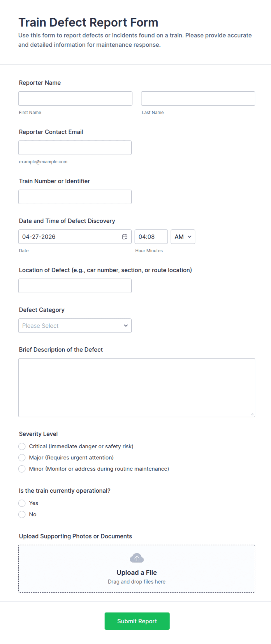Click the AM selector chevron
271x644 pixels.
[189, 237]
